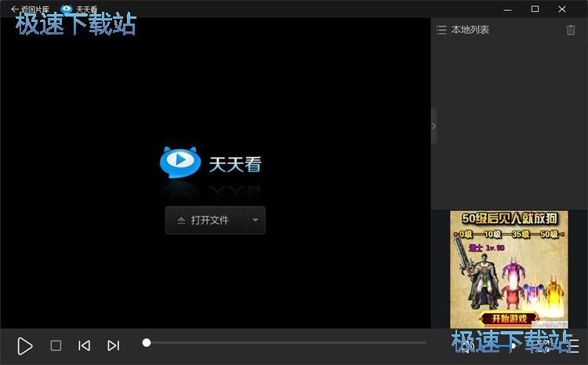The width and height of the screenshot is (588, 365).
Task: Click the 天天看 logo icon in the title bar
Action: [x=67, y=9]
